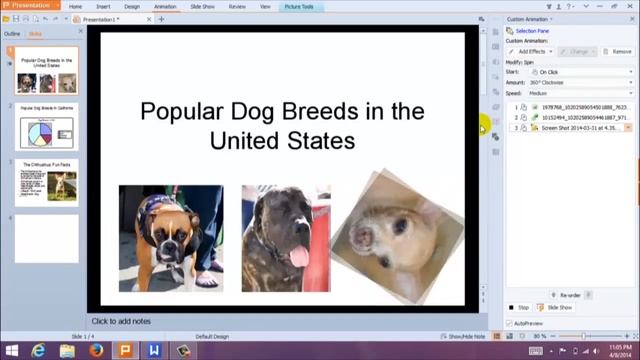Click the Action Center flag tray icon

[562, 351]
